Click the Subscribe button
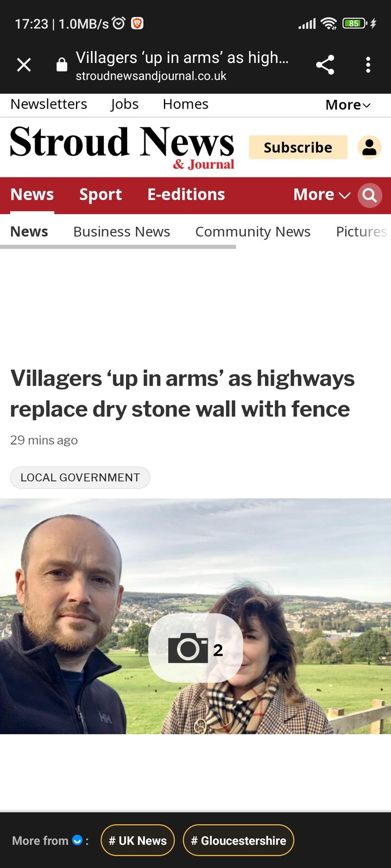The image size is (391, 868). click(298, 147)
